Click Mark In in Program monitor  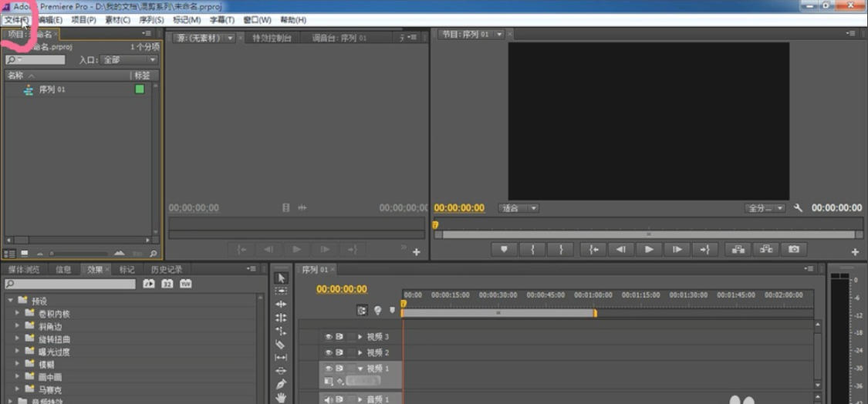(x=532, y=249)
